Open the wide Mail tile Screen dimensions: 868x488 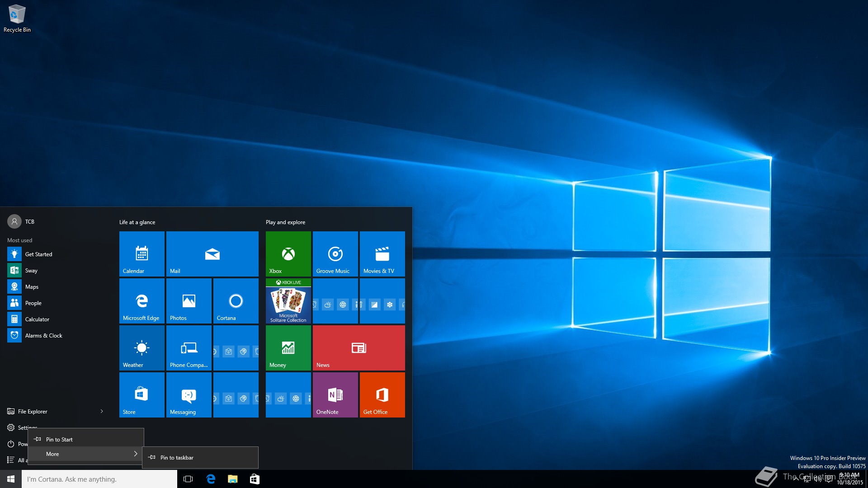pos(212,253)
